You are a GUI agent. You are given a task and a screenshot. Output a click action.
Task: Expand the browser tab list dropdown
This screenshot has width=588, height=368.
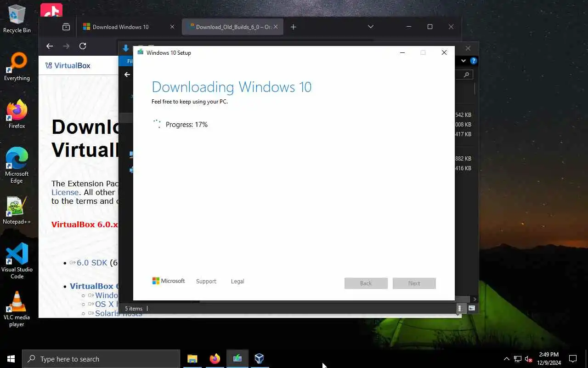(371, 27)
